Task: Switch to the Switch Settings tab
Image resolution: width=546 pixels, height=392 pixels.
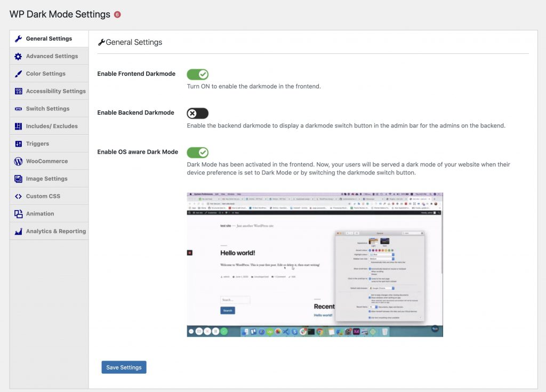Action: [x=49, y=109]
